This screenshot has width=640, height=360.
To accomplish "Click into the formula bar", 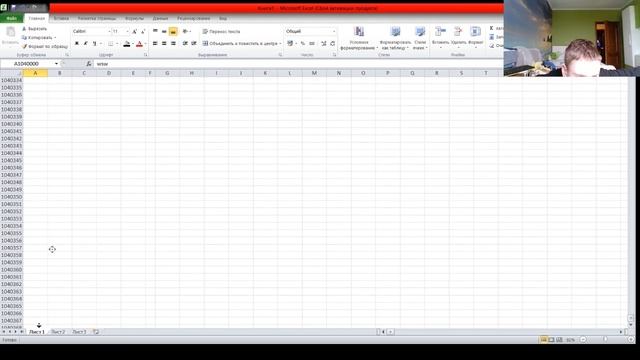I will 298,64.
